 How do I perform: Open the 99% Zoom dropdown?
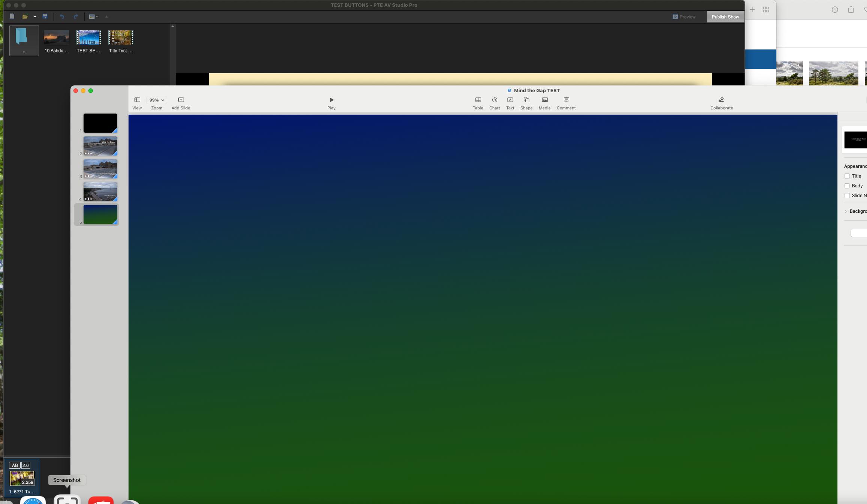(157, 100)
